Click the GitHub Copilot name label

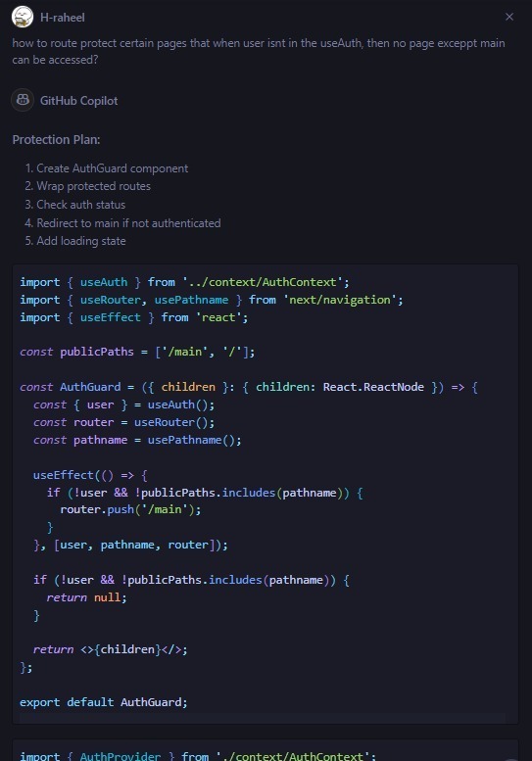tap(78, 101)
